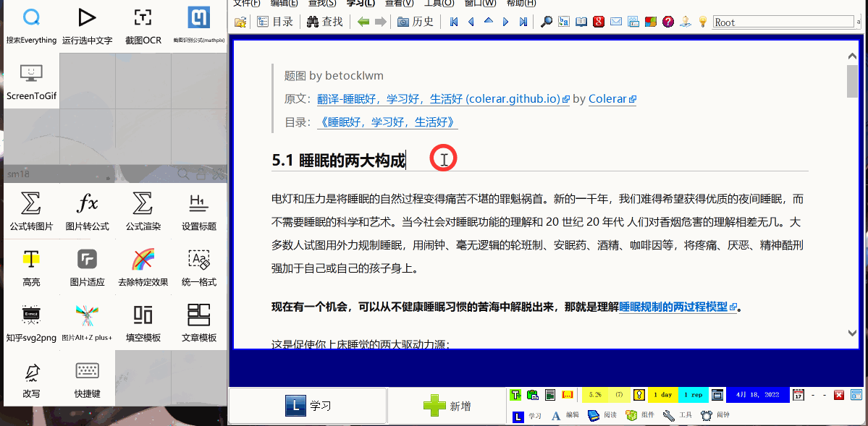Open the Colerar author link

coord(612,99)
